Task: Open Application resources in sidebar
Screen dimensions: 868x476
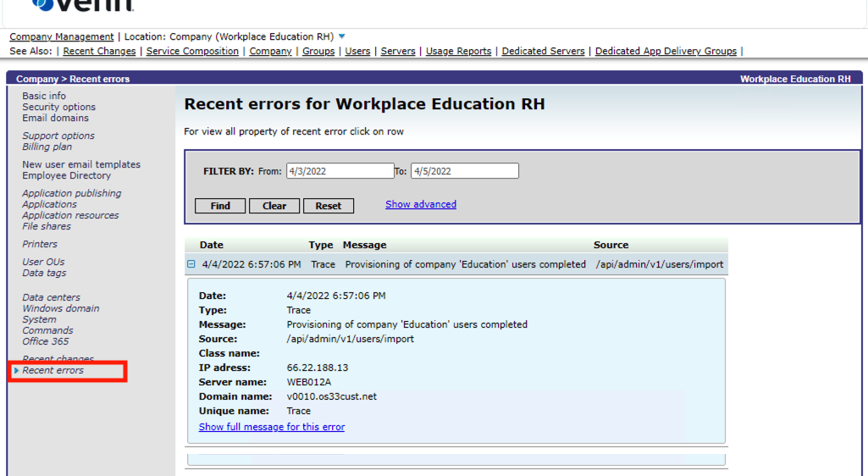Action: [x=70, y=215]
